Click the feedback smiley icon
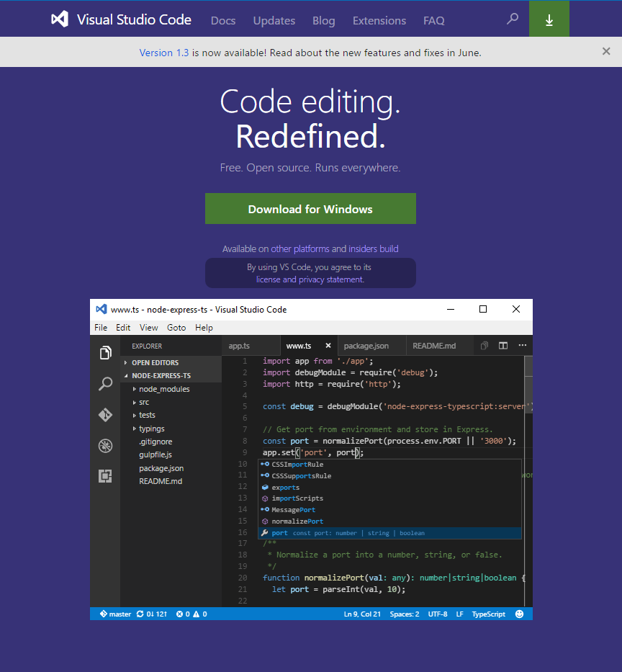 [x=519, y=614]
